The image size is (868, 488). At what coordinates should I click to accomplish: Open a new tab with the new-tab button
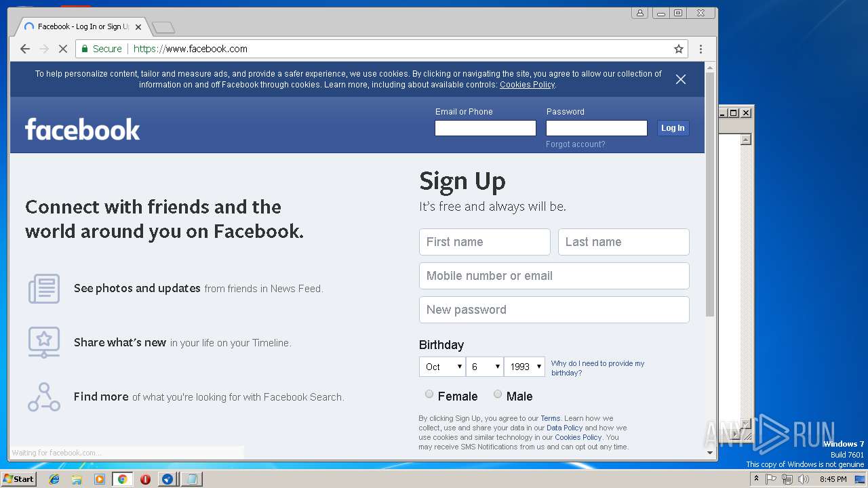(x=163, y=27)
